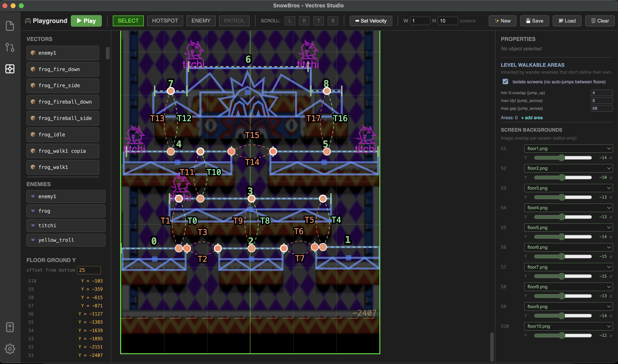Click the frog_fire_down cube icon
618x364 pixels.
(33, 69)
